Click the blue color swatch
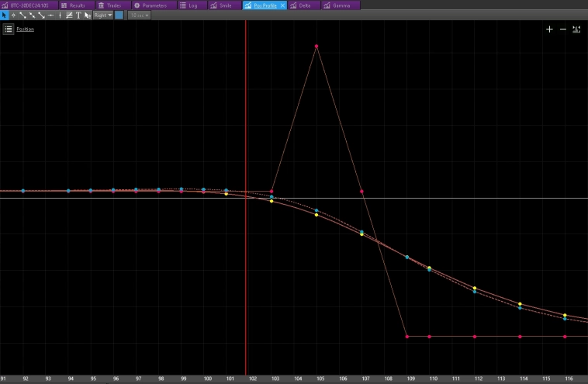The height and width of the screenshot is (384, 588). click(x=119, y=15)
